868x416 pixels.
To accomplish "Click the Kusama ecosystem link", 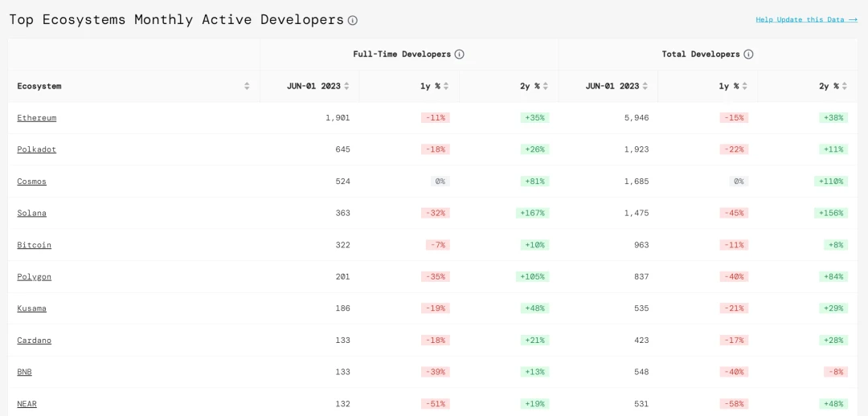I will 32,308.
